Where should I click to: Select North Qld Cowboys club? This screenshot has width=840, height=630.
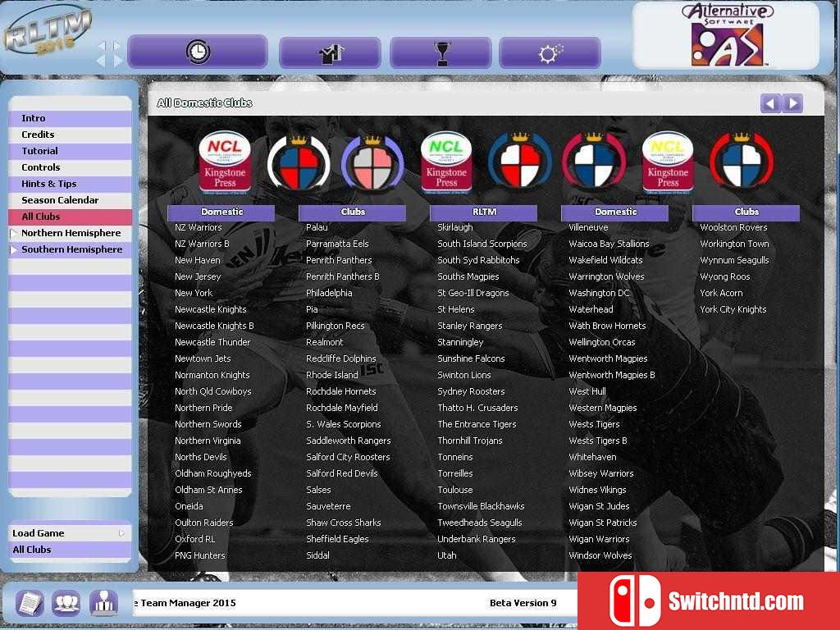[213, 391]
